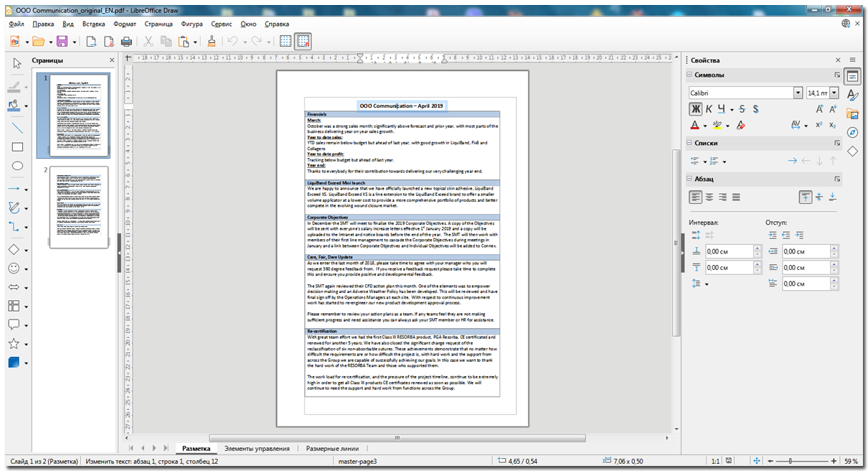Image resolution: width=868 pixels, height=471 pixels.
Task: Open the Calibri font name dropdown
Action: click(798, 93)
